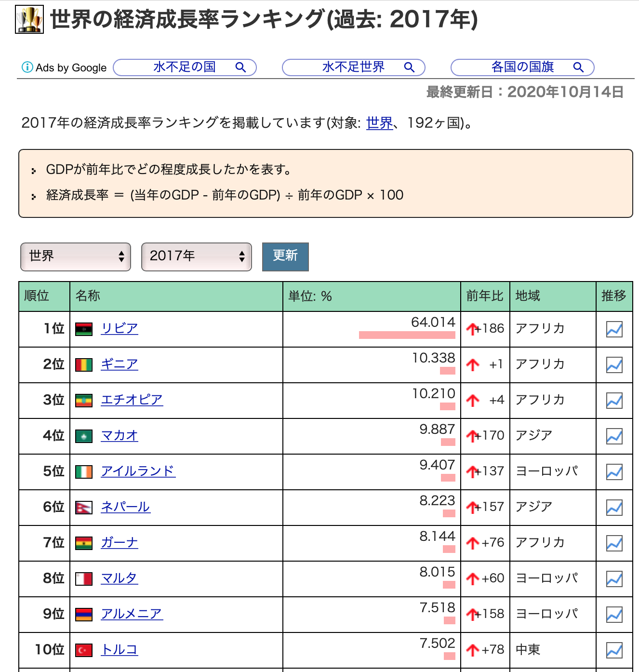Open the エチオピア country link
The image size is (639, 672).
click(132, 400)
